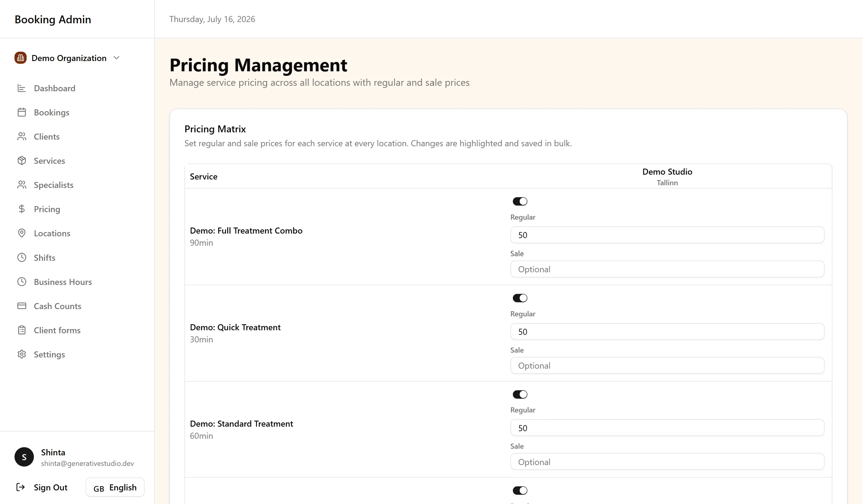Click the 'Pricing Matrix' heading

tap(215, 129)
